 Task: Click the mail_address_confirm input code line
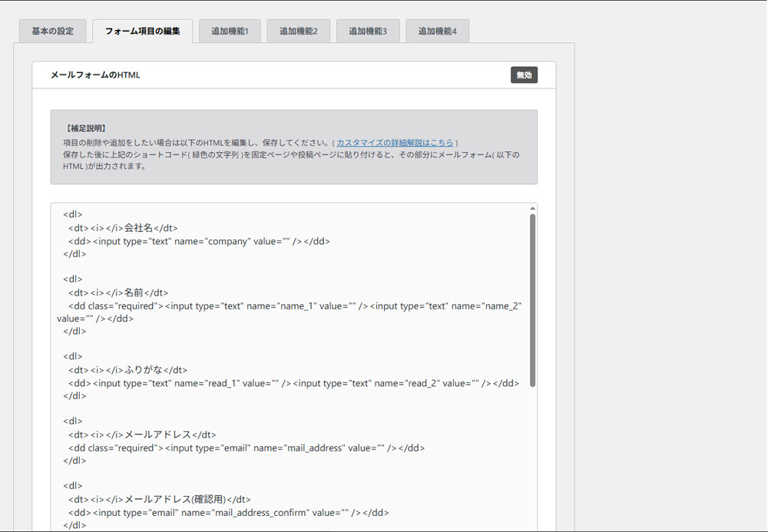[229, 512]
